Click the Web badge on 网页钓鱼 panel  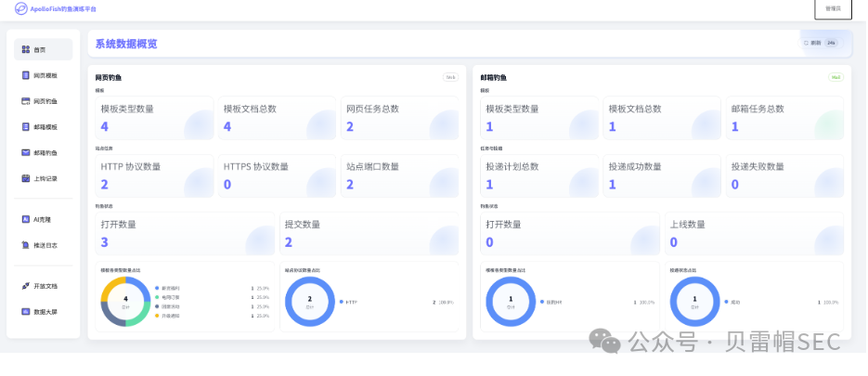click(x=450, y=78)
